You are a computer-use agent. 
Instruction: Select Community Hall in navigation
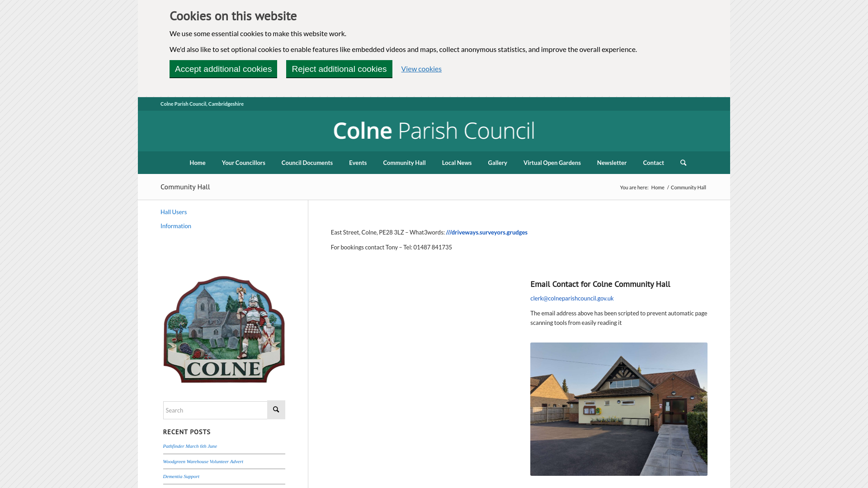[x=404, y=163]
